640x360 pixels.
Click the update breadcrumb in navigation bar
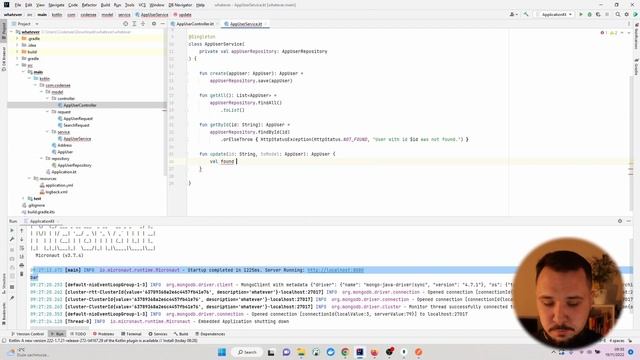click(183, 15)
